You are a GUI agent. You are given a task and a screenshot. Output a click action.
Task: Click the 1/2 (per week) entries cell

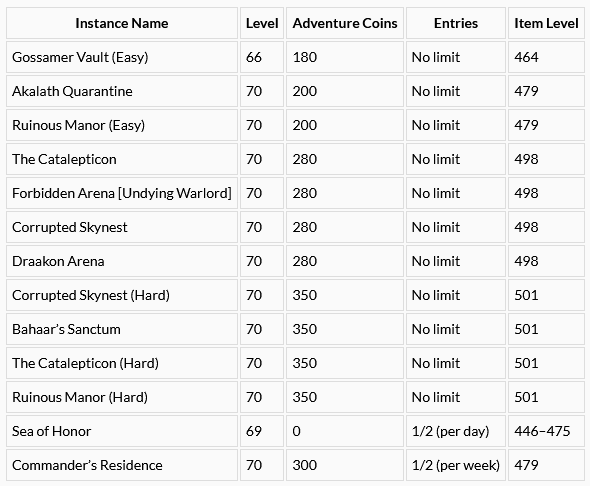coord(456,465)
